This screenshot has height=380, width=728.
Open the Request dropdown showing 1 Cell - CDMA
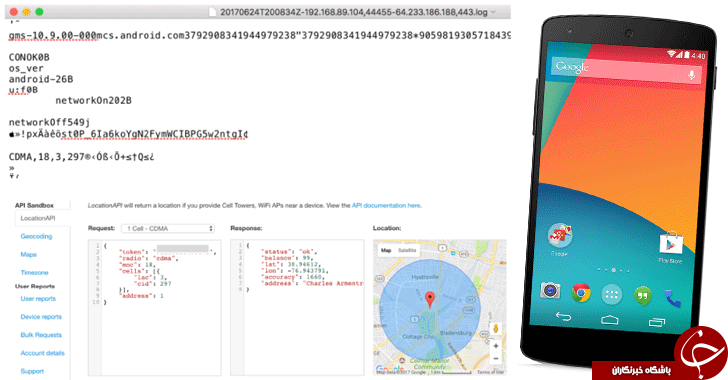(168, 228)
